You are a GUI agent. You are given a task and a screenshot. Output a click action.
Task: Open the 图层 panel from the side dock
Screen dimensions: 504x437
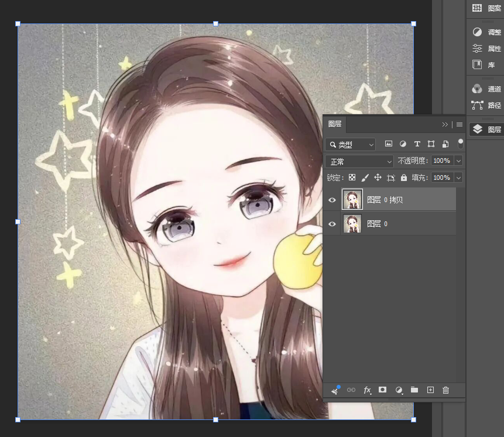pyautogui.click(x=486, y=129)
